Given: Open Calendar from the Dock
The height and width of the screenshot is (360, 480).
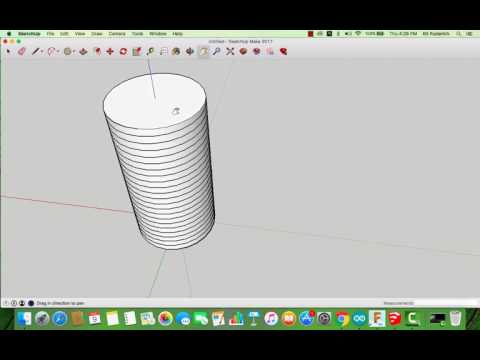Looking at the screenshot, I should pos(95,319).
